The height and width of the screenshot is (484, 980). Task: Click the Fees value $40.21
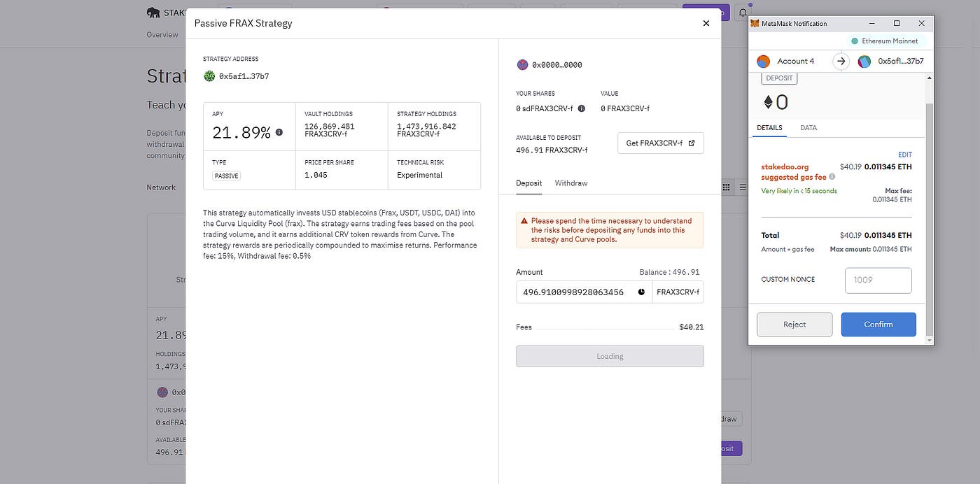692,327
